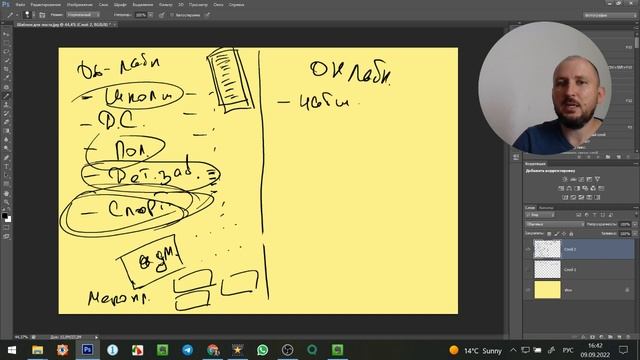Hide the selected Слой 2 layer
640x360 pixels.
point(528,249)
